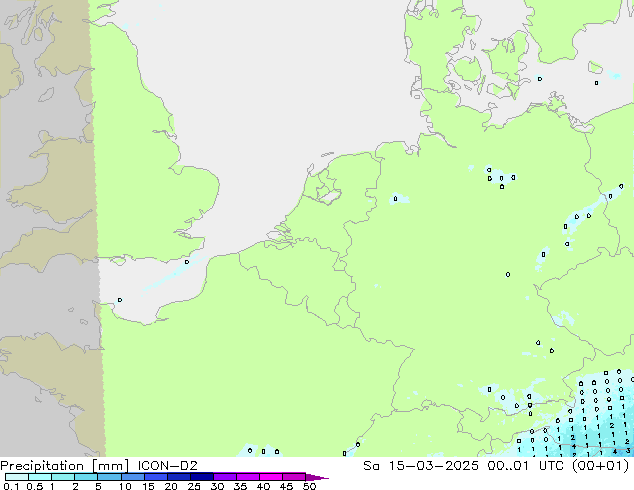Click the precipitation marker in southeast England

tap(186, 262)
